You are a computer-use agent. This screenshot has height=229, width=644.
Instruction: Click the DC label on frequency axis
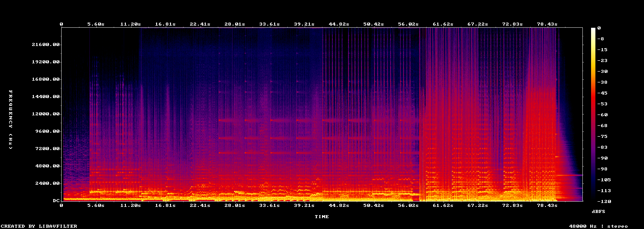(56, 201)
